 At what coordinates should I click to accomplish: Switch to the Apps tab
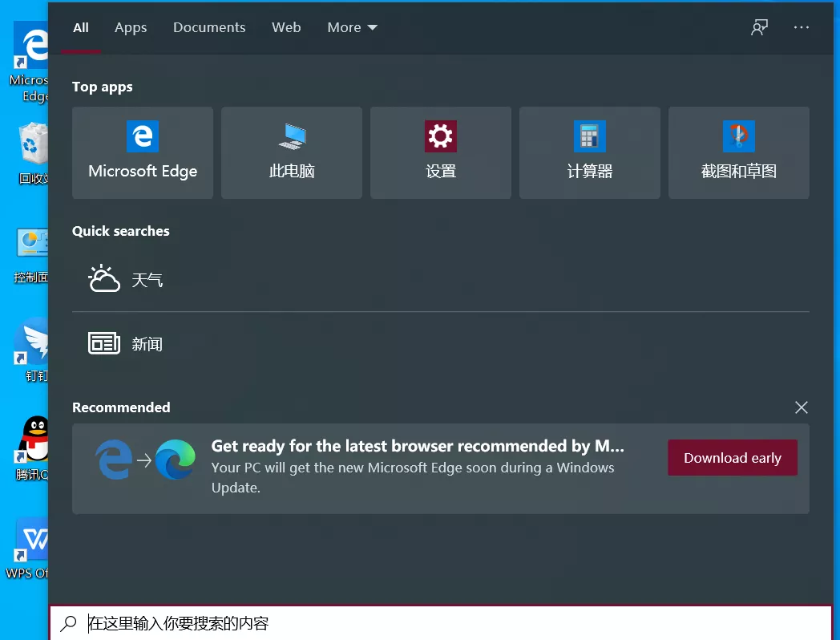click(x=131, y=27)
